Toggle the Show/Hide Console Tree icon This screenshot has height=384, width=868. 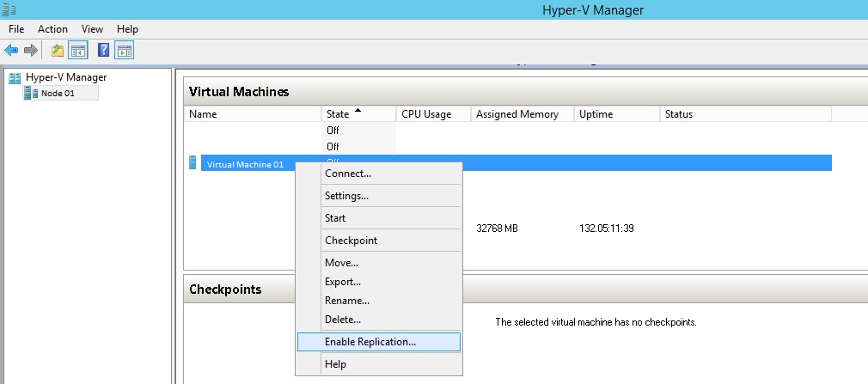coord(78,51)
